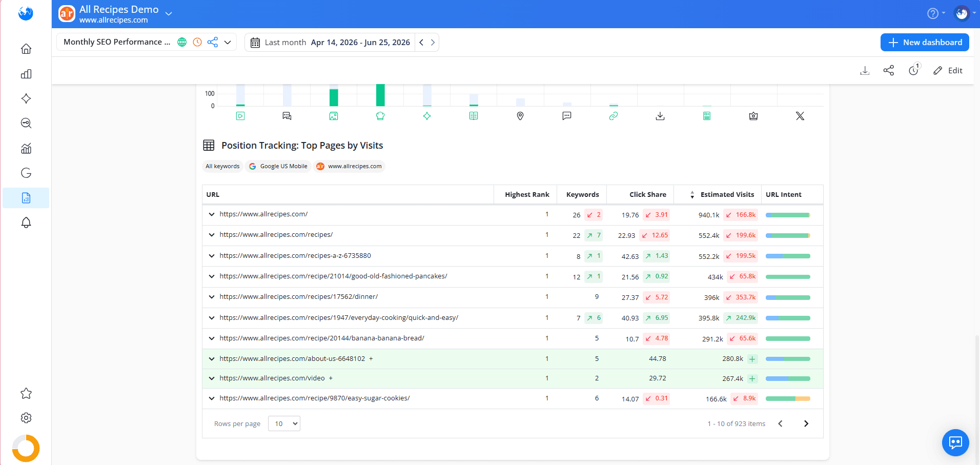Click the URL intent bar for /video row

click(x=788, y=378)
